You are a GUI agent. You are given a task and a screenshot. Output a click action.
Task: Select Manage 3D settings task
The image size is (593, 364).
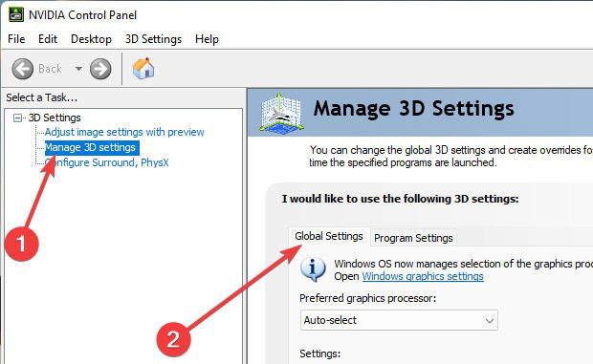pyautogui.click(x=91, y=147)
